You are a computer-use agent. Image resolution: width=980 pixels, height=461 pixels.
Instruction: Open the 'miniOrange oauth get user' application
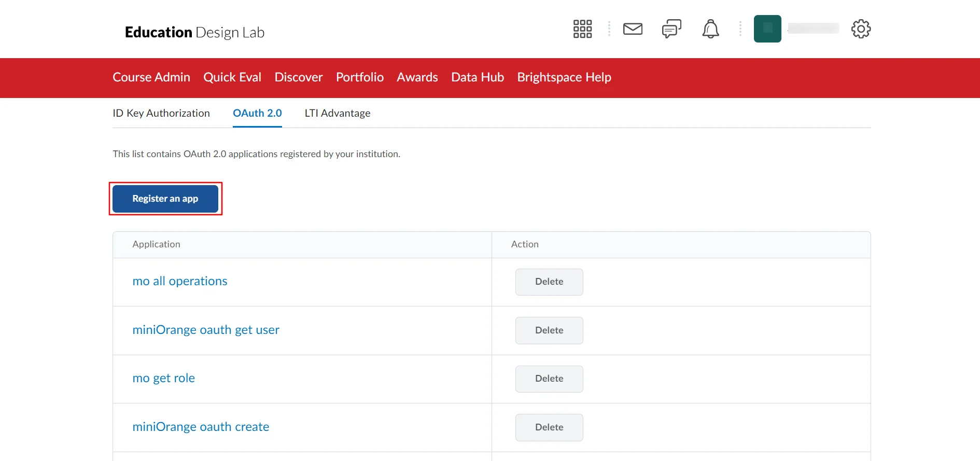click(x=206, y=330)
